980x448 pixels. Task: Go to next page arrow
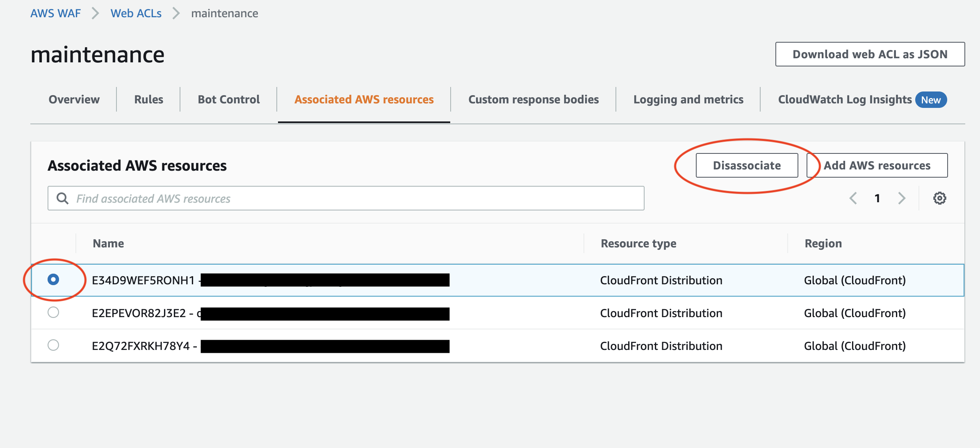(901, 199)
